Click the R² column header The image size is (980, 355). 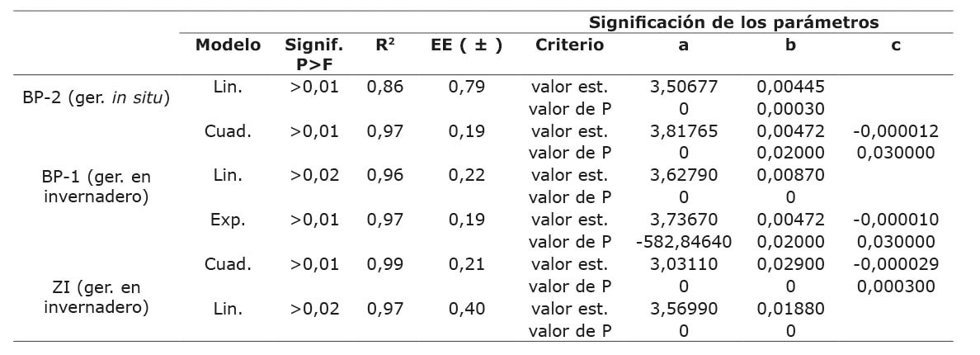[385, 45]
